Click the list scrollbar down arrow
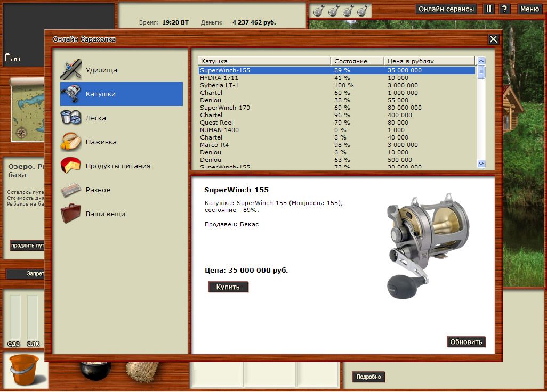The width and height of the screenshot is (547, 392). 481,164
